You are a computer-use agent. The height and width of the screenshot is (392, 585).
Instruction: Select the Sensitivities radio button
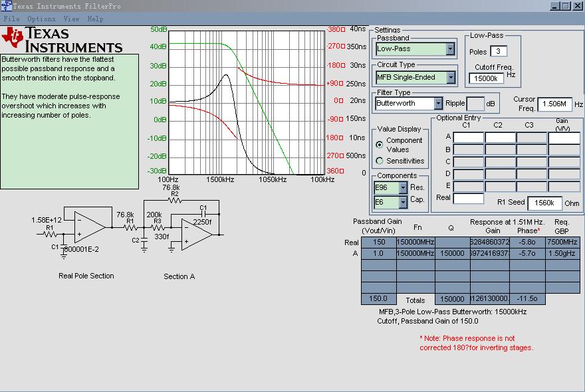pyautogui.click(x=380, y=161)
